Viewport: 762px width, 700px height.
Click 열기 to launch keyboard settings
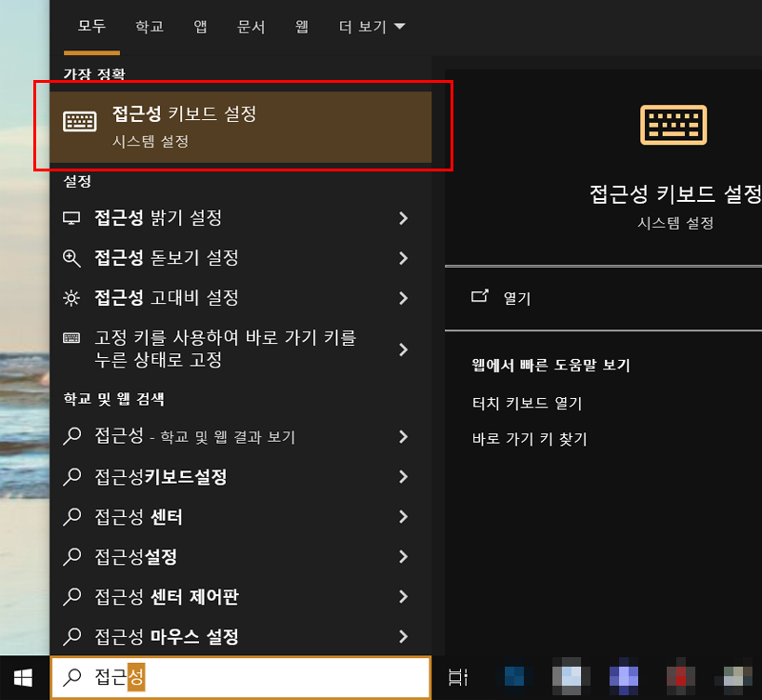tap(516, 296)
